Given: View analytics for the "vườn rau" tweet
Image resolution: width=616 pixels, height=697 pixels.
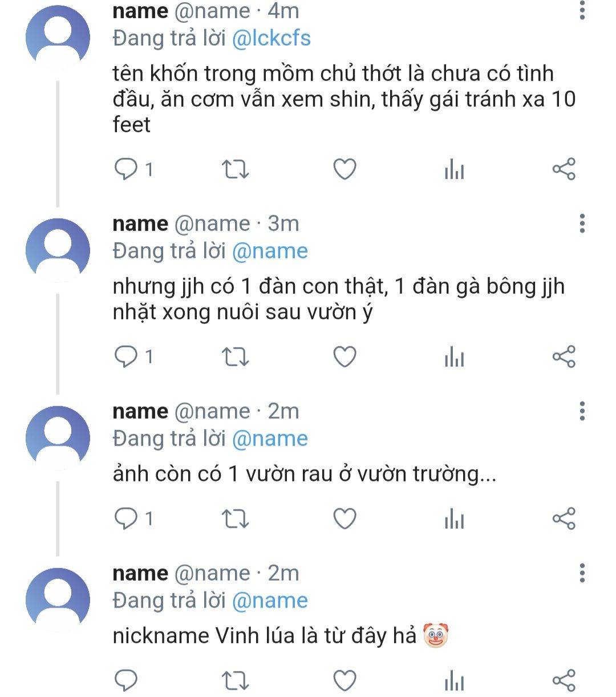Looking at the screenshot, I should pos(454,518).
